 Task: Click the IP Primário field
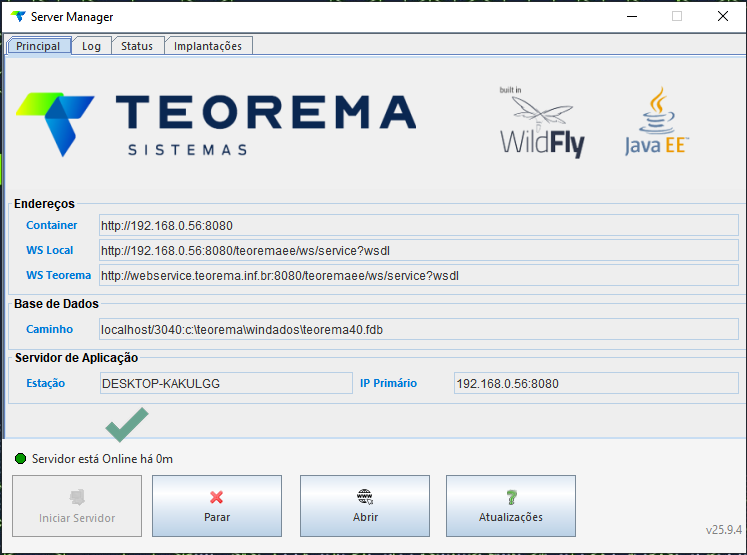[596, 383]
